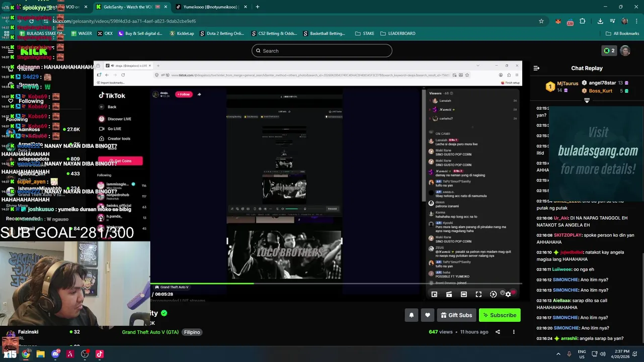Toggle theater mode in video controls

pos(464,294)
